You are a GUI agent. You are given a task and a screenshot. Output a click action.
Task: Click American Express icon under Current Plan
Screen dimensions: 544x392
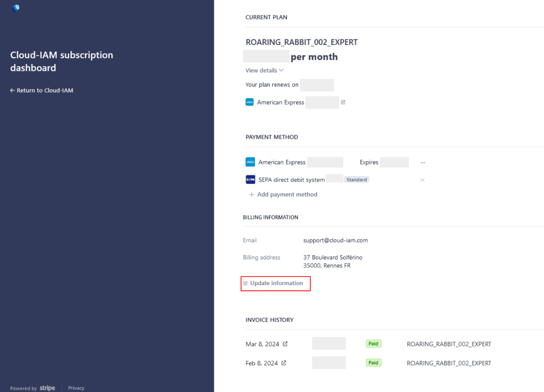tap(250, 102)
